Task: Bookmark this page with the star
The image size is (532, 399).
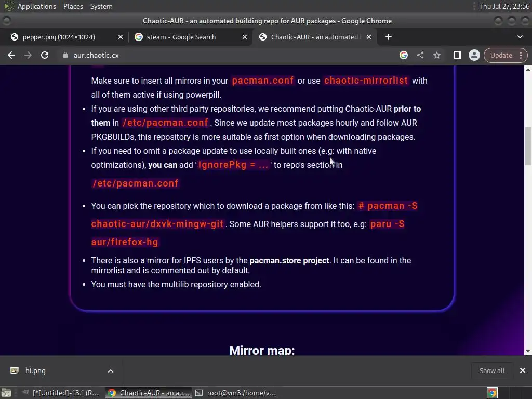Action: [436, 55]
